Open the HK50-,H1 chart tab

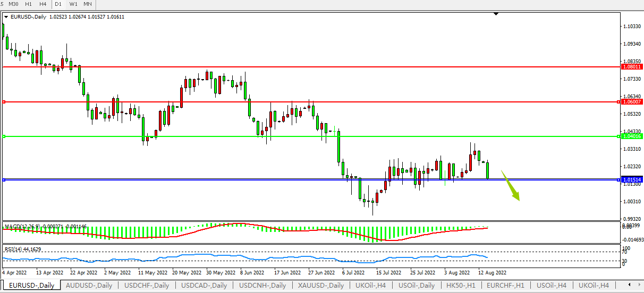click(462, 286)
